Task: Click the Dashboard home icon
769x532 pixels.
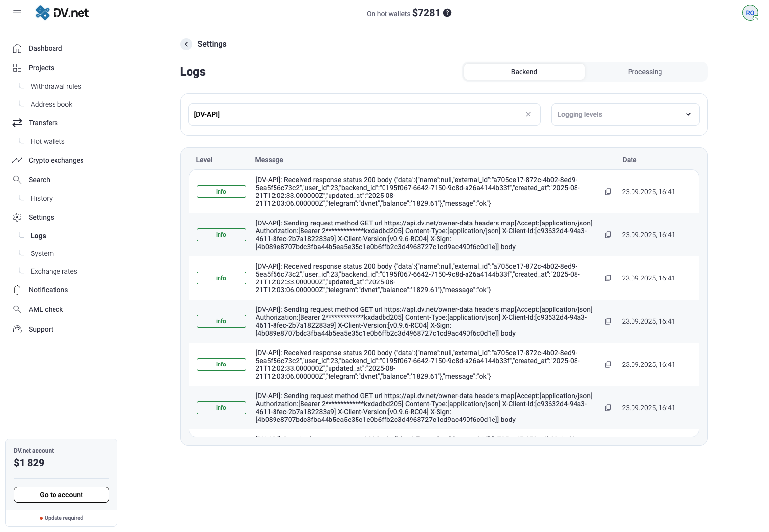Action: (17, 48)
